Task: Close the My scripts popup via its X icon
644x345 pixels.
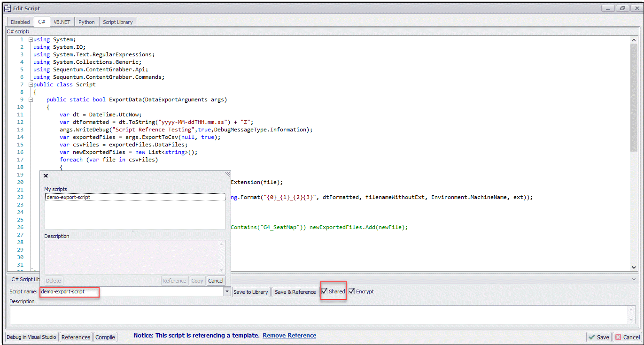Action: 46,176
